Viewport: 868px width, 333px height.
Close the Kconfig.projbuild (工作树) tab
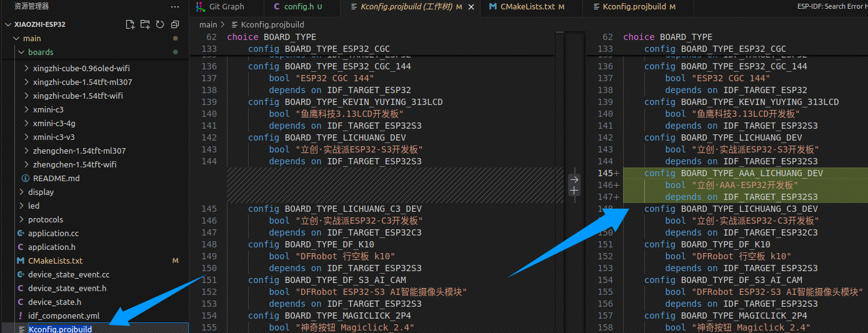tap(471, 7)
